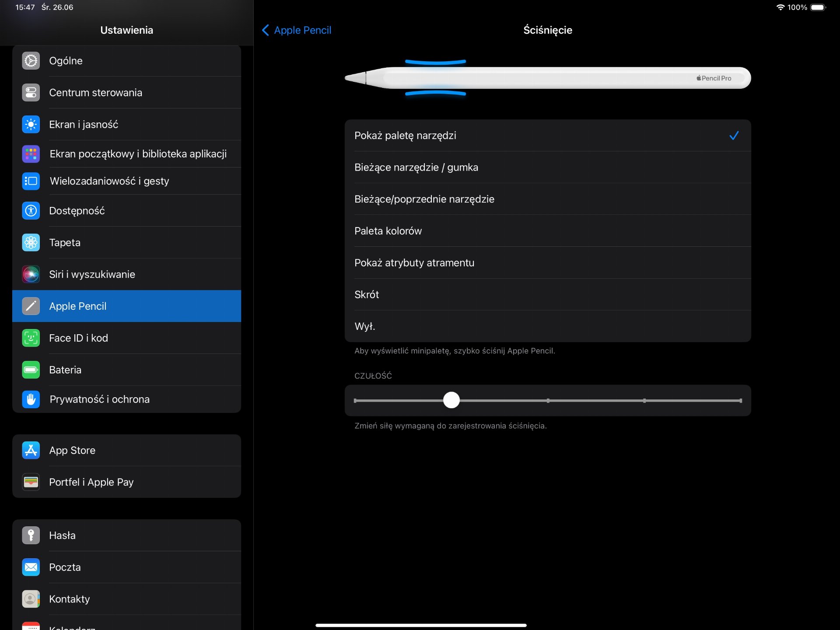Viewport: 840px width, 630px height.
Task: Tap the Ściśnięcie page title
Action: point(548,30)
